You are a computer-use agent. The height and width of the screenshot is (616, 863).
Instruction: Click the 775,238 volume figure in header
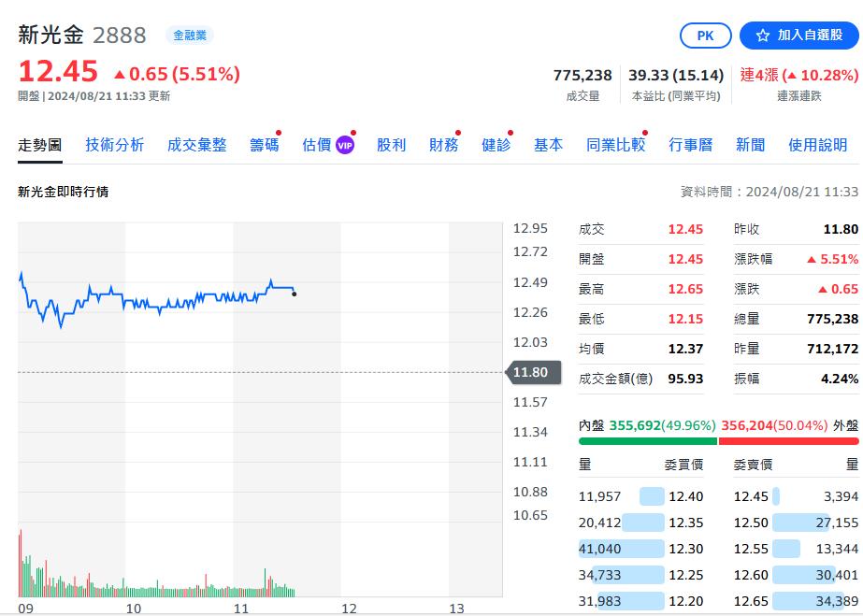pos(583,76)
